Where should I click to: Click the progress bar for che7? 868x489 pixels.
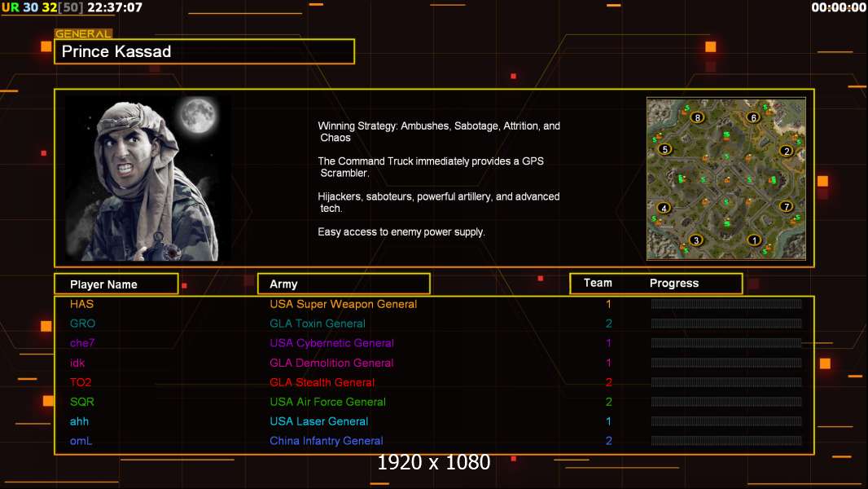(726, 343)
